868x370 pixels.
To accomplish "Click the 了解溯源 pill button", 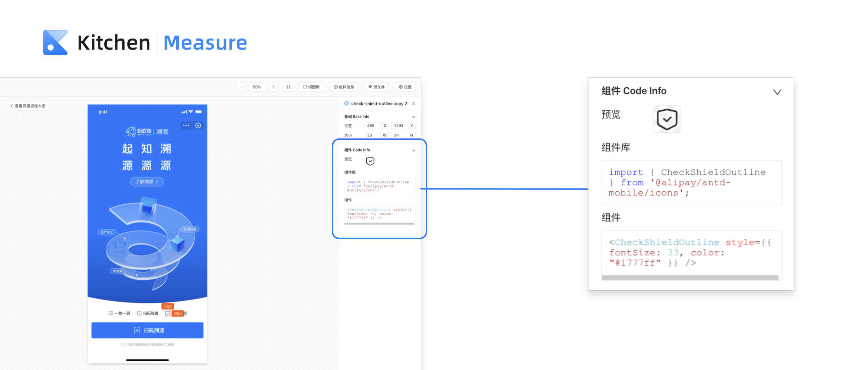I will coord(147,182).
